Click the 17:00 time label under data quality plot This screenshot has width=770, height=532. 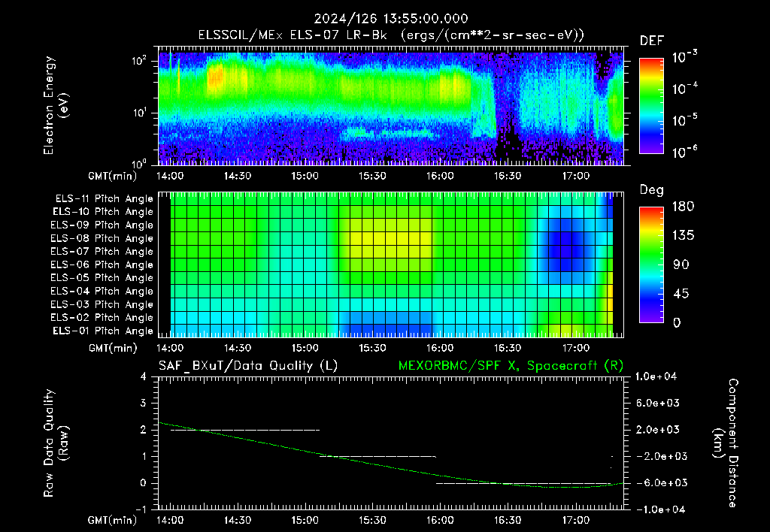(x=575, y=520)
